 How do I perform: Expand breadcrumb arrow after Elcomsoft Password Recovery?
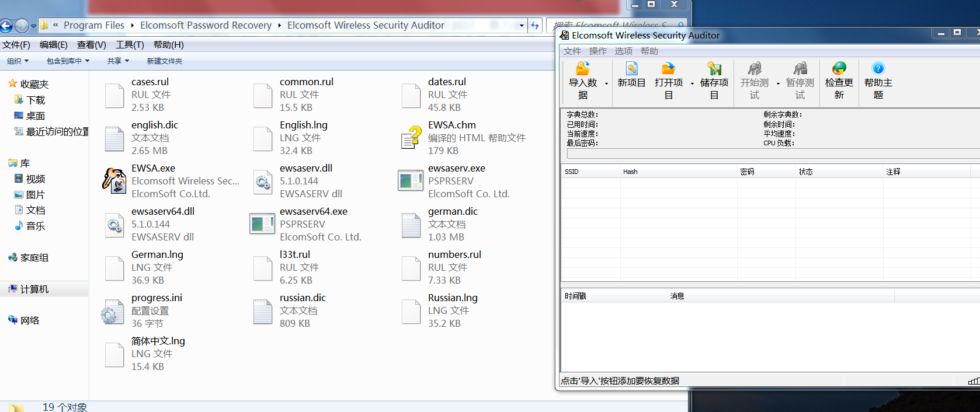click(x=280, y=25)
